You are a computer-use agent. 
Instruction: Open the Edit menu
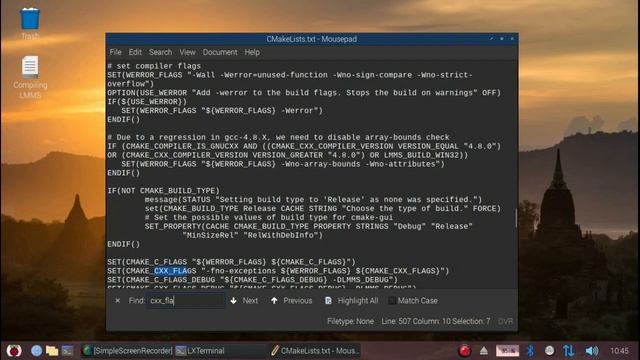135,52
